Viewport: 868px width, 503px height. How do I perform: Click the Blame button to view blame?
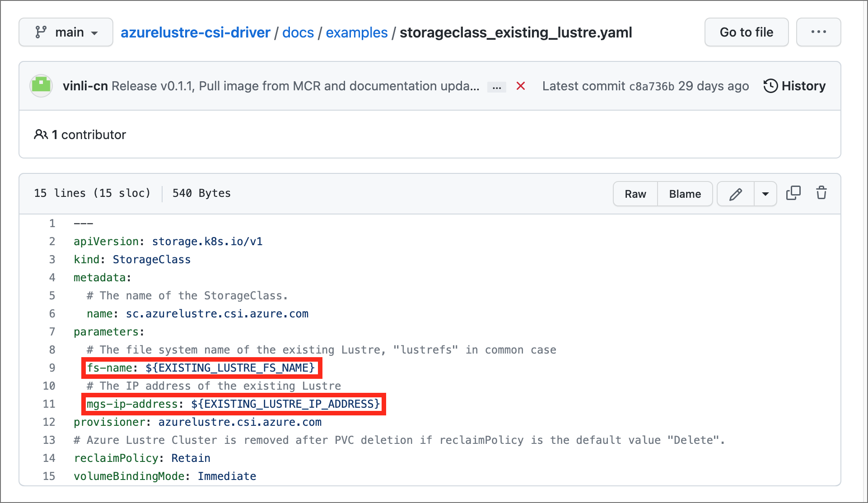[684, 193]
